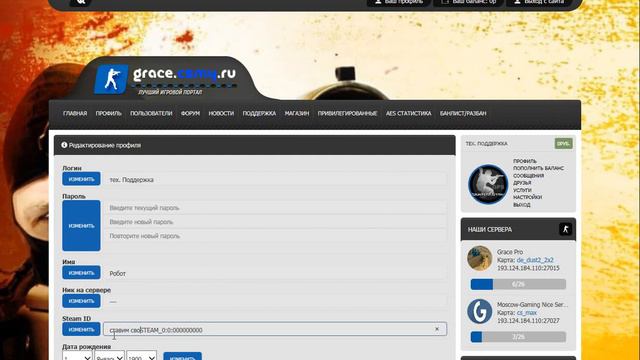640x360 pixels.
Task: Open the birth month dropdown
Action: 109,356
